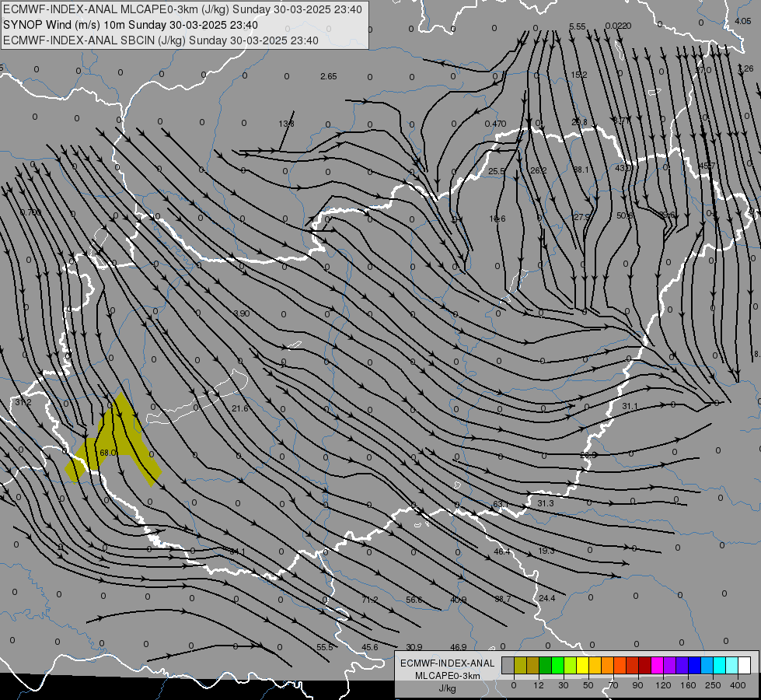Pick the pure yellow legend swatch before 50
The image size is (761, 700).
(582, 665)
